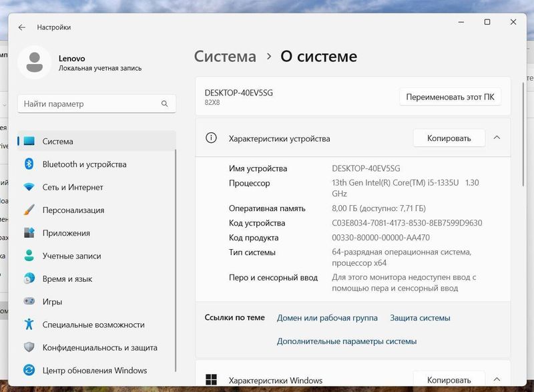
Task: Open Конфиденциальность и защита settings
Action: pos(97,347)
